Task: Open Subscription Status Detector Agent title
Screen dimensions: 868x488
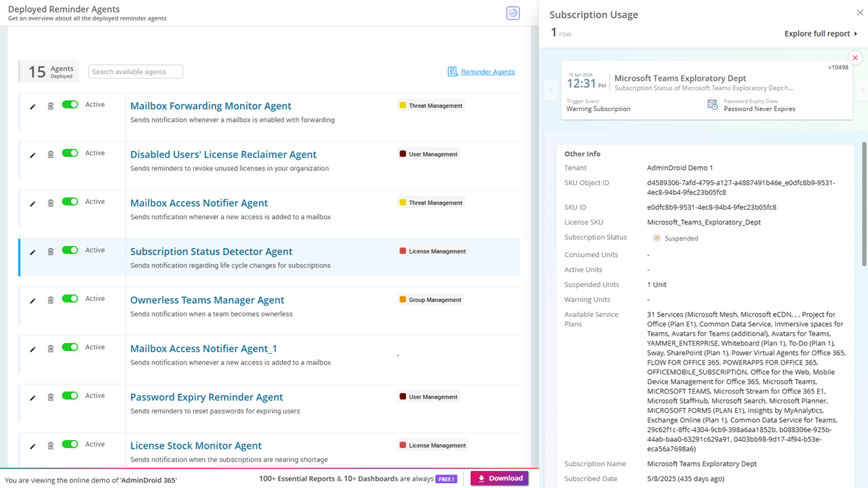Action: (212, 251)
